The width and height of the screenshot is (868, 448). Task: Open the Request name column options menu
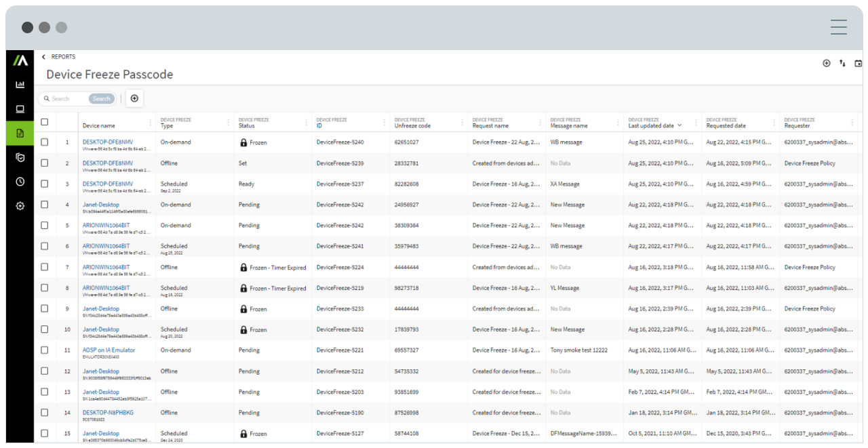[540, 123]
